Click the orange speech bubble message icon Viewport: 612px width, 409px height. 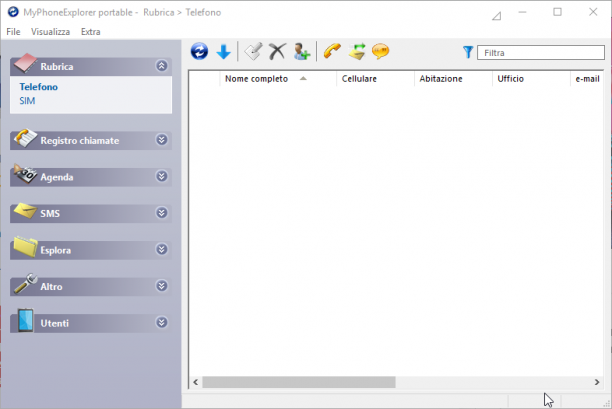click(381, 52)
